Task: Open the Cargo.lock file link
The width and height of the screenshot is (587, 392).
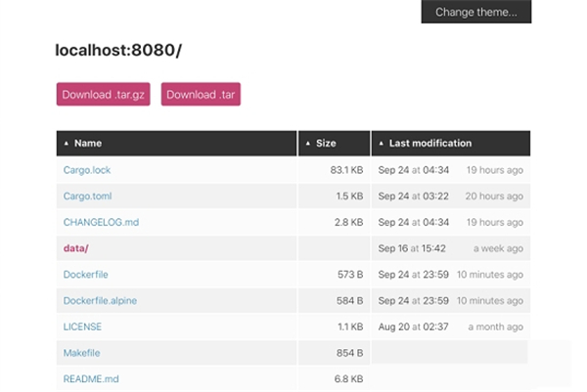Action: [x=87, y=170]
